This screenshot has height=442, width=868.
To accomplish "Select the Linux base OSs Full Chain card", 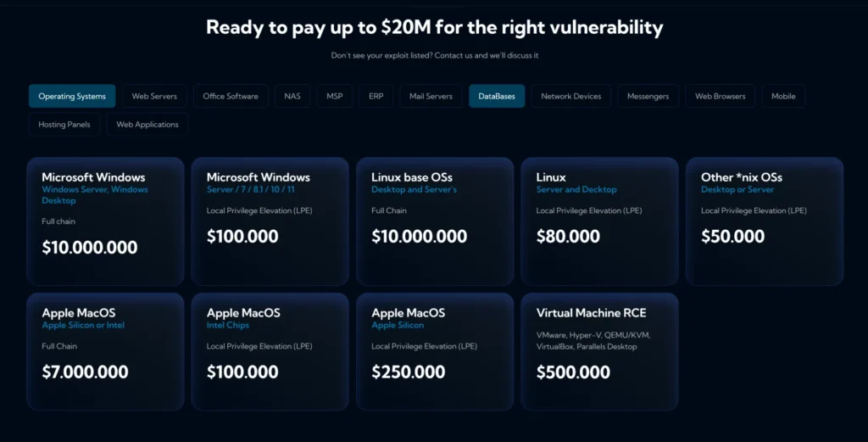I will [x=435, y=221].
